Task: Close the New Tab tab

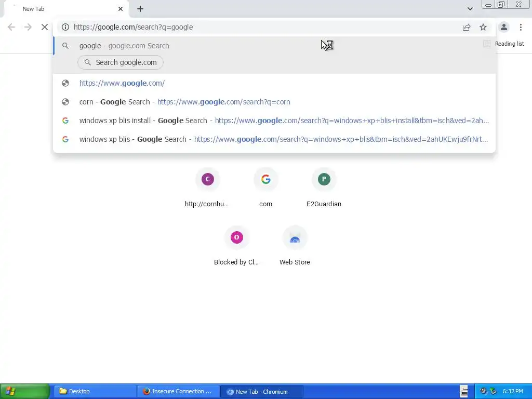Action: click(x=121, y=9)
